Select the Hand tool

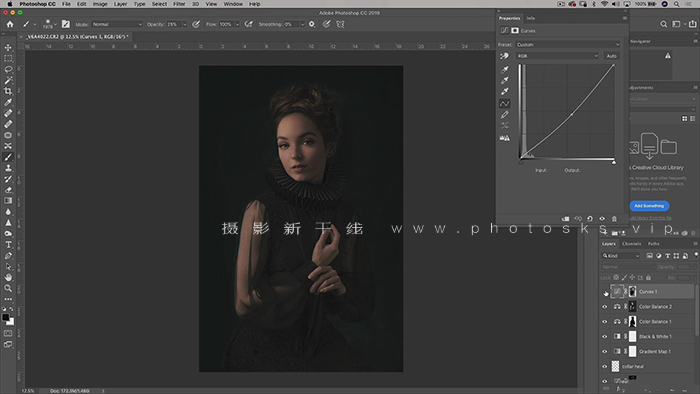[x=8, y=278]
